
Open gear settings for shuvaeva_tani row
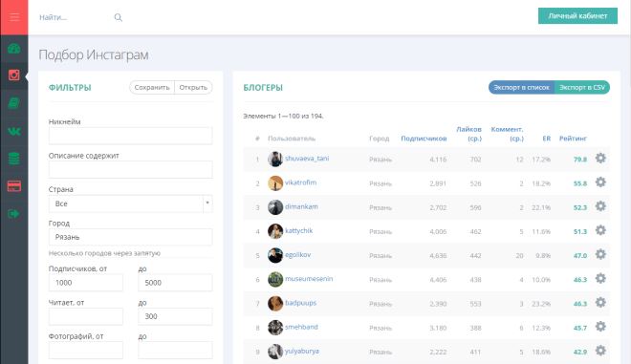point(600,159)
